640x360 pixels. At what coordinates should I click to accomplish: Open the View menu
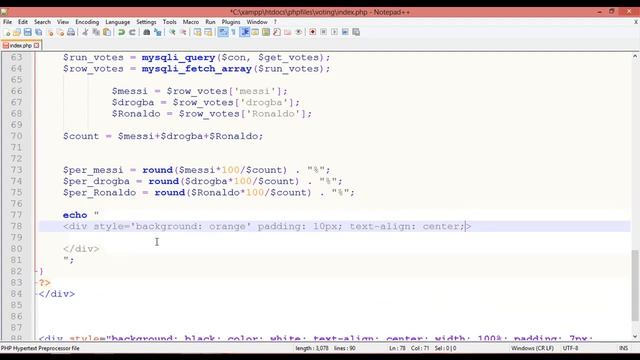(63, 22)
